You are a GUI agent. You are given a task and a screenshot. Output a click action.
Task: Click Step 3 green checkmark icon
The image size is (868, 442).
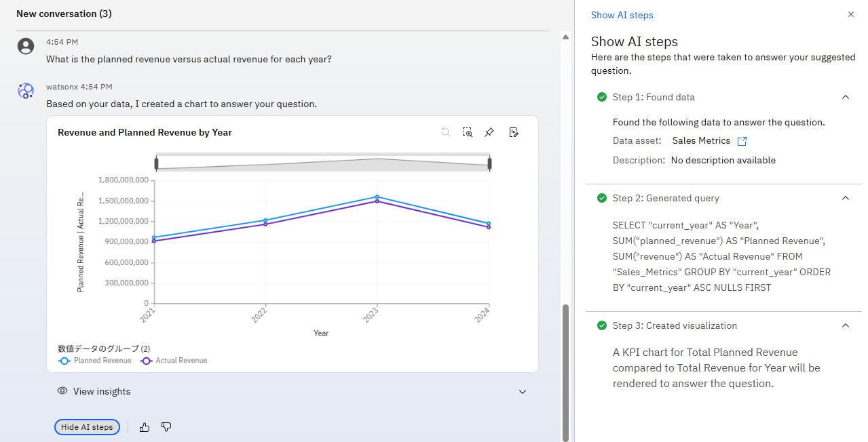coord(602,325)
